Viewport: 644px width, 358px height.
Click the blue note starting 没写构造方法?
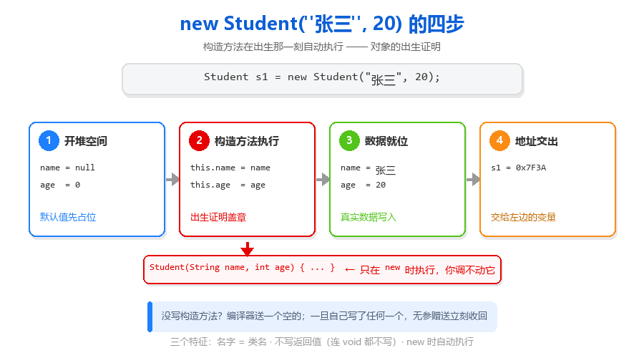324,316
